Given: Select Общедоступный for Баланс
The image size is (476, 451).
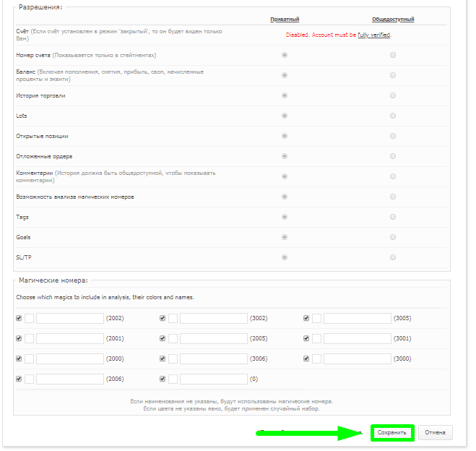Looking at the screenshot, I should (392, 75).
